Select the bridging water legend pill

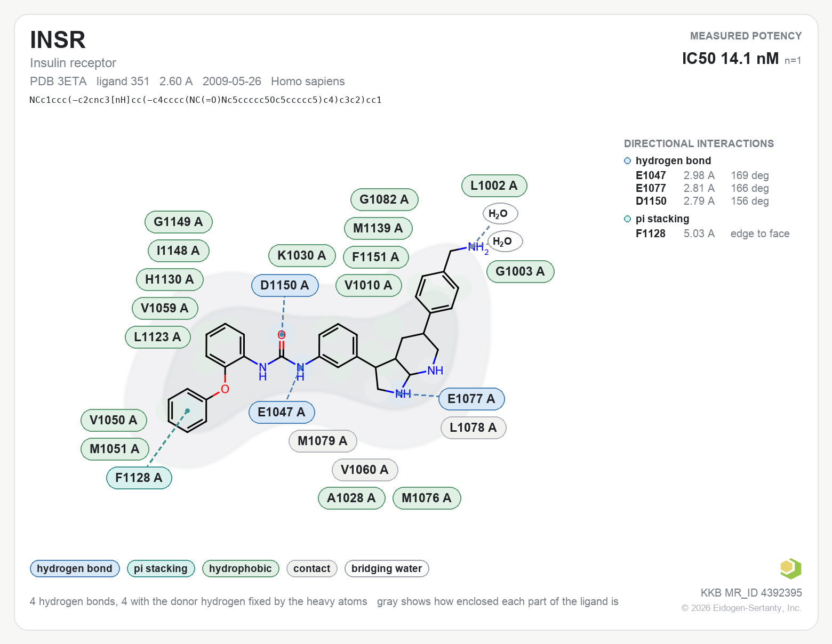point(387,569)
